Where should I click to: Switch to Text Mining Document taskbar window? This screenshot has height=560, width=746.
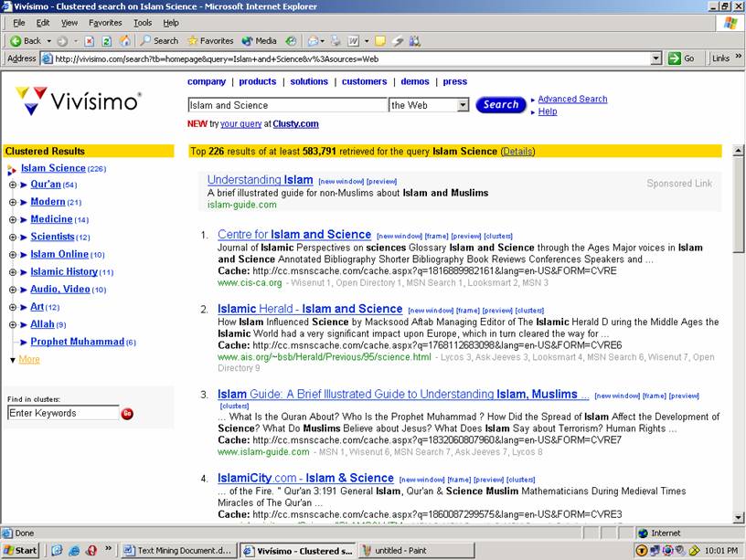(x=178, y=551)
